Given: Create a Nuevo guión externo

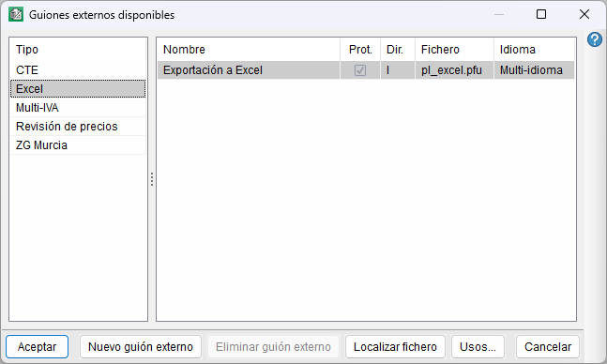Looking at the screenshot, I should tap(141, 346).
